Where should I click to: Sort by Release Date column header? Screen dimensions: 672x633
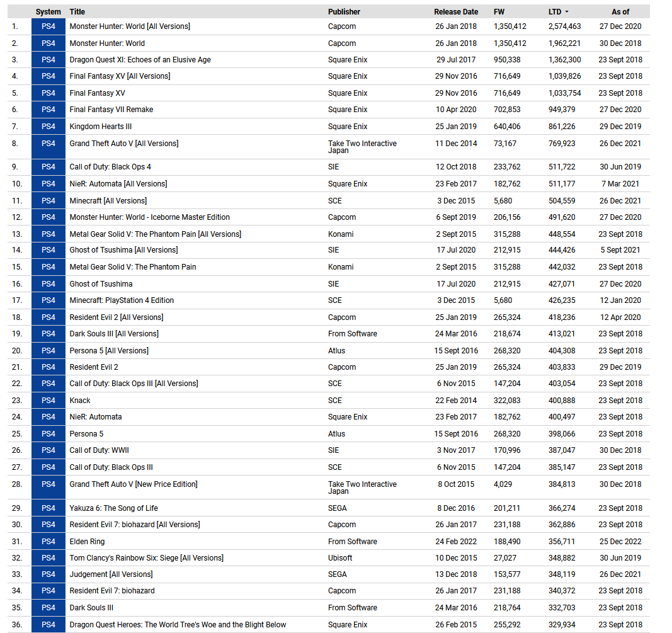(456, 12)
